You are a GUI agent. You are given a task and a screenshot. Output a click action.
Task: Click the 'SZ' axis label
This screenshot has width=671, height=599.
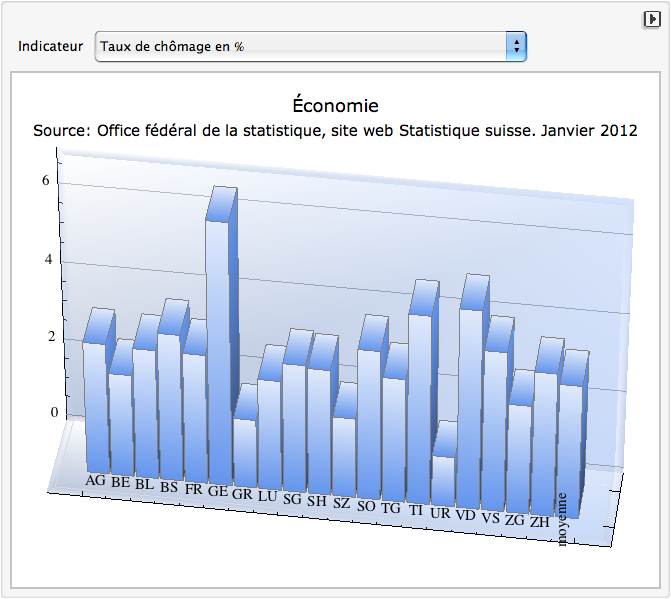(341, 503)
